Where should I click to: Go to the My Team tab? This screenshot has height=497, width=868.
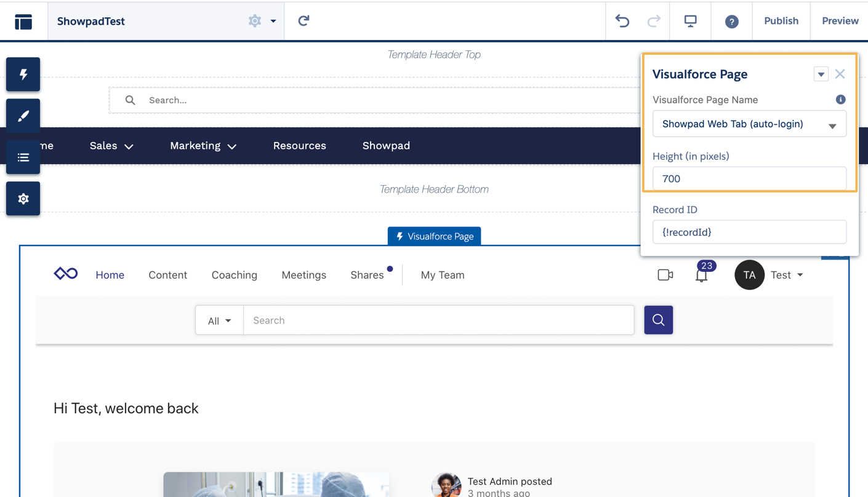443,275
